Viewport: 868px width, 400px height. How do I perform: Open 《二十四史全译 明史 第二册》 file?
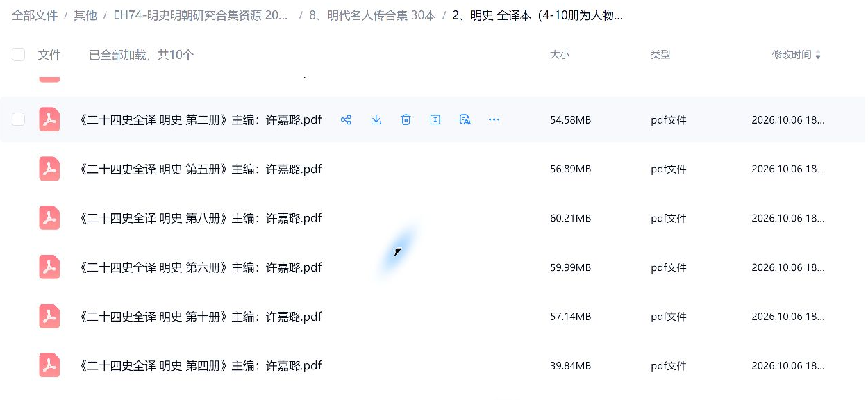tap(201, 119)
